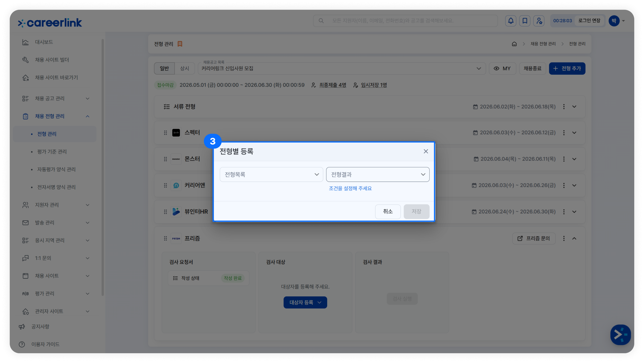
Task: Click the 뷰인터HR logo icon
Action: tap(176, 212)
